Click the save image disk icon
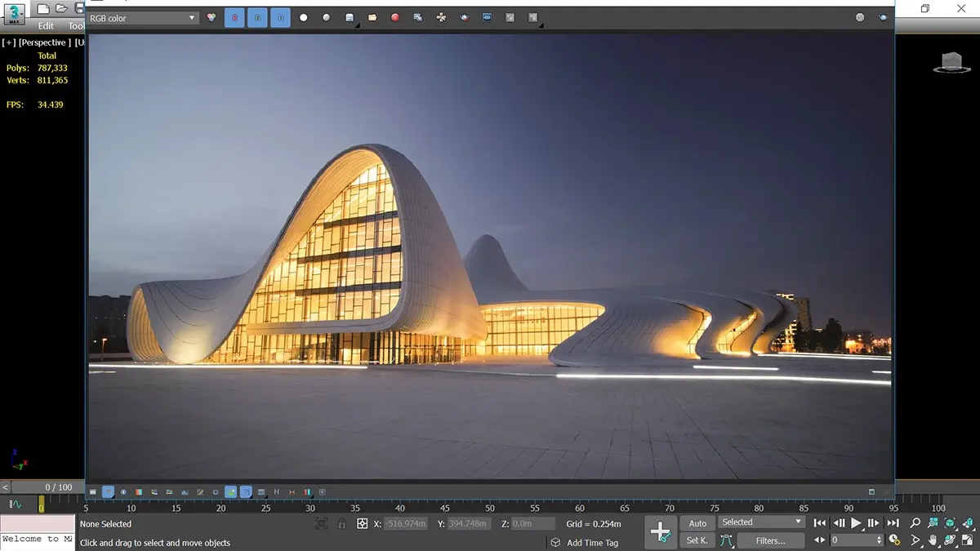The width and height of the screenshot is (980, 551). coord(350,17)
